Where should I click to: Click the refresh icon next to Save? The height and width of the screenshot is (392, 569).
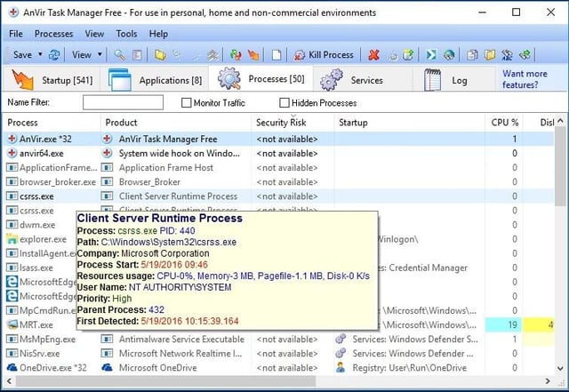coord(54,55)
